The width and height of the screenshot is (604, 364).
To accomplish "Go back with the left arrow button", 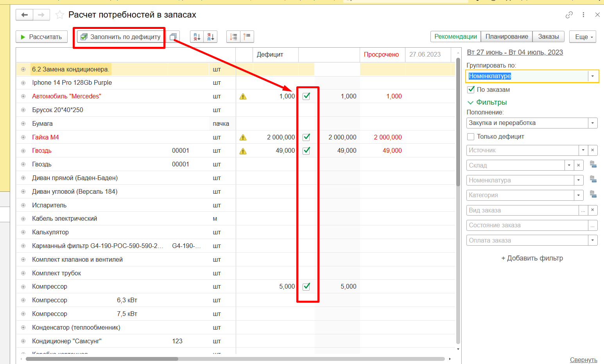I will click(x=25, y=15).
